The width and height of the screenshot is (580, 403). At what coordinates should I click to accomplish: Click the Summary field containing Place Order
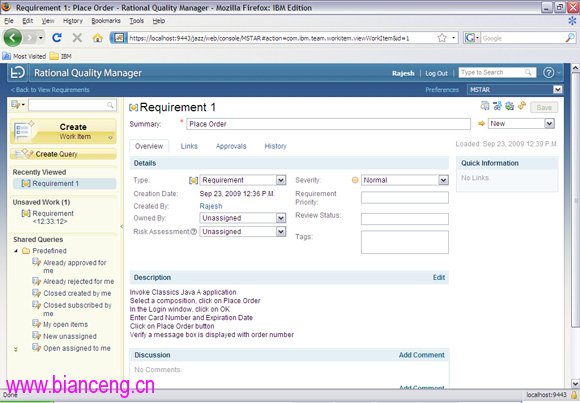pos(328,124)
